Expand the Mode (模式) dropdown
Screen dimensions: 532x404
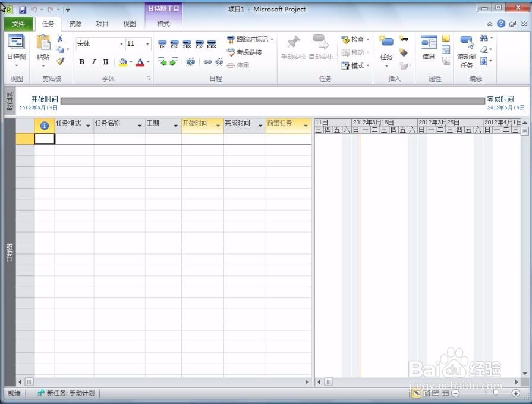click(368, 65)
